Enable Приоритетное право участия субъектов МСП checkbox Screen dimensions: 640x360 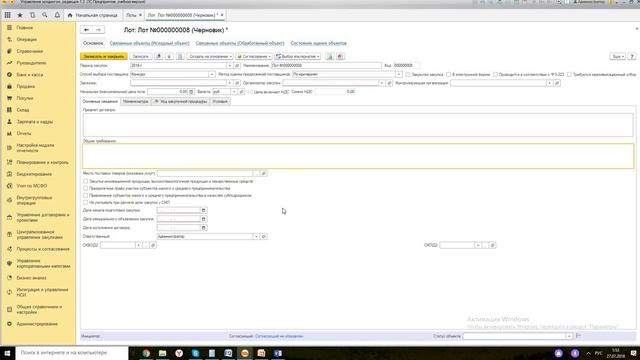[85, 189]
